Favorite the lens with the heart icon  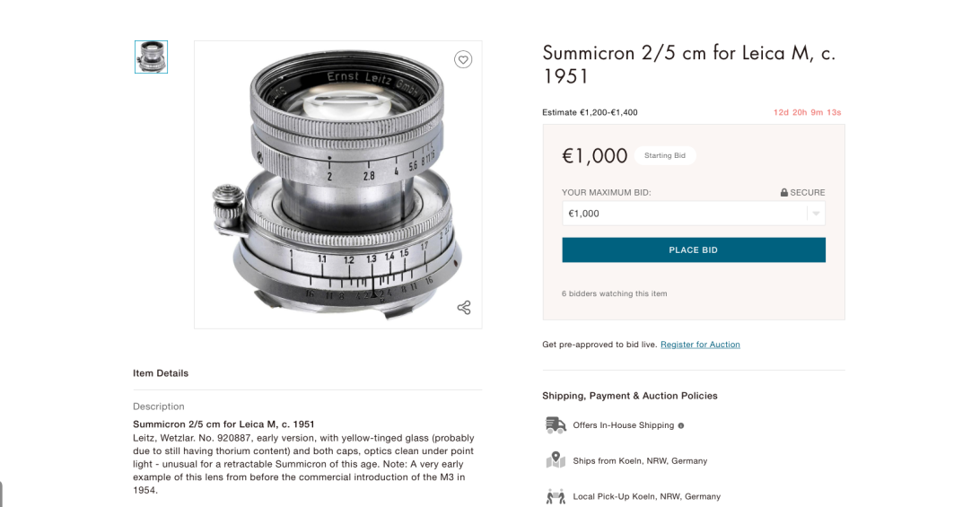click(463, 60)
